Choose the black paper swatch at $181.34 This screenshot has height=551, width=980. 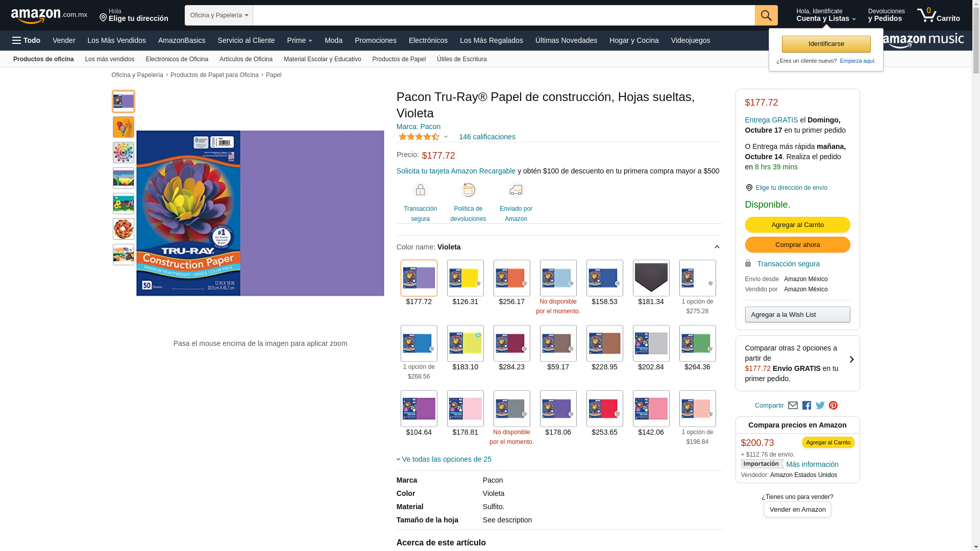pos(651,278)
